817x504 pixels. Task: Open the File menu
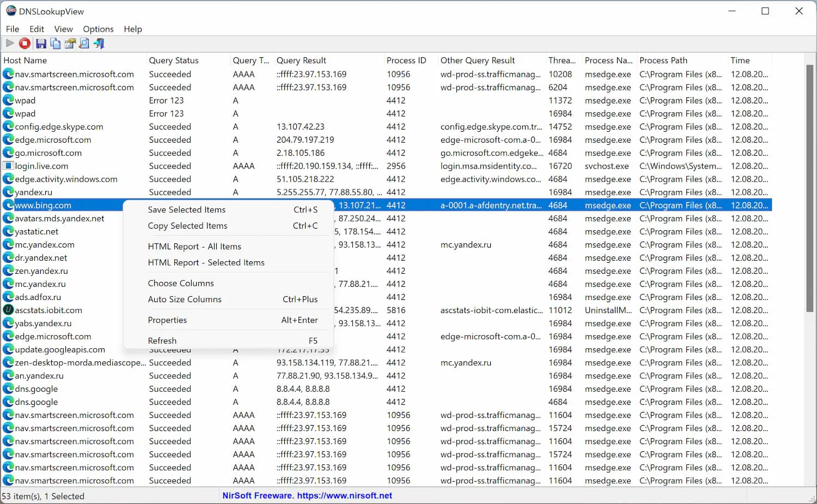[13, 29]
